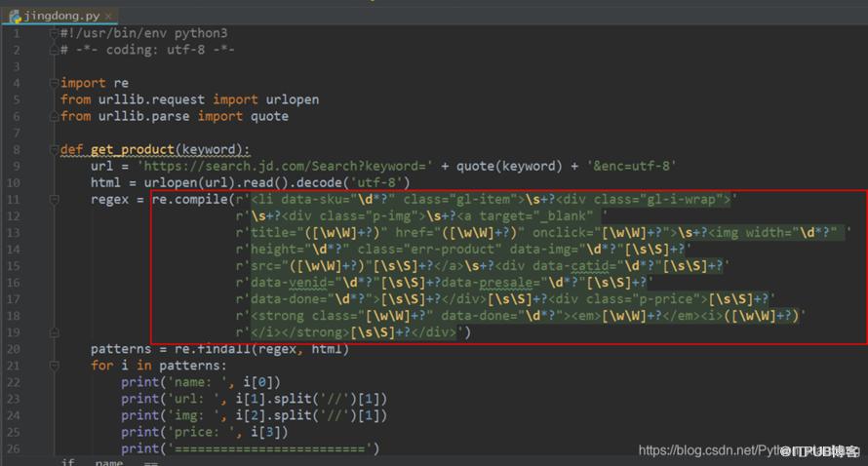The image size is (868, 466).
Task: Click the Python file icon on jingdong.py tab
Action: pyautogui.click(x=16, y=17)
